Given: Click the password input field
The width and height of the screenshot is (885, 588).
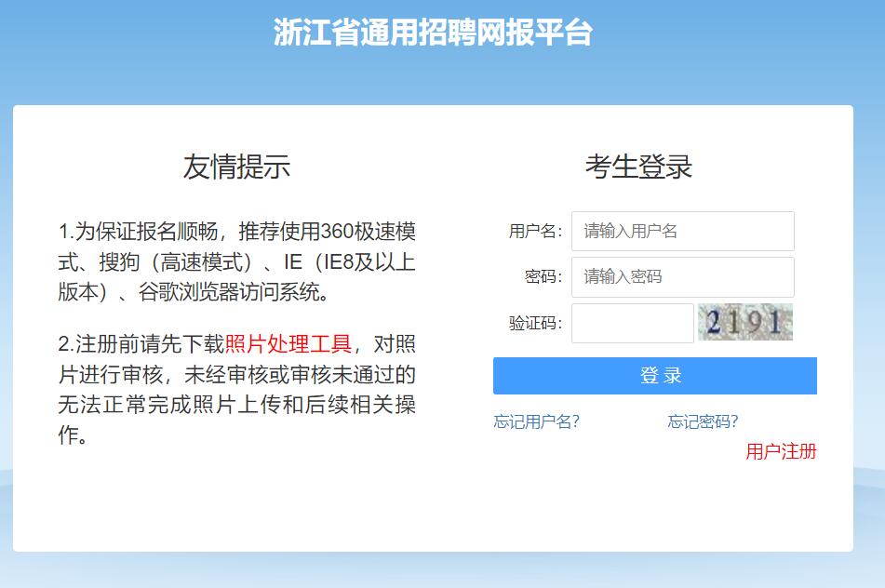Looking at the screenshot, I should click(682, 276).
